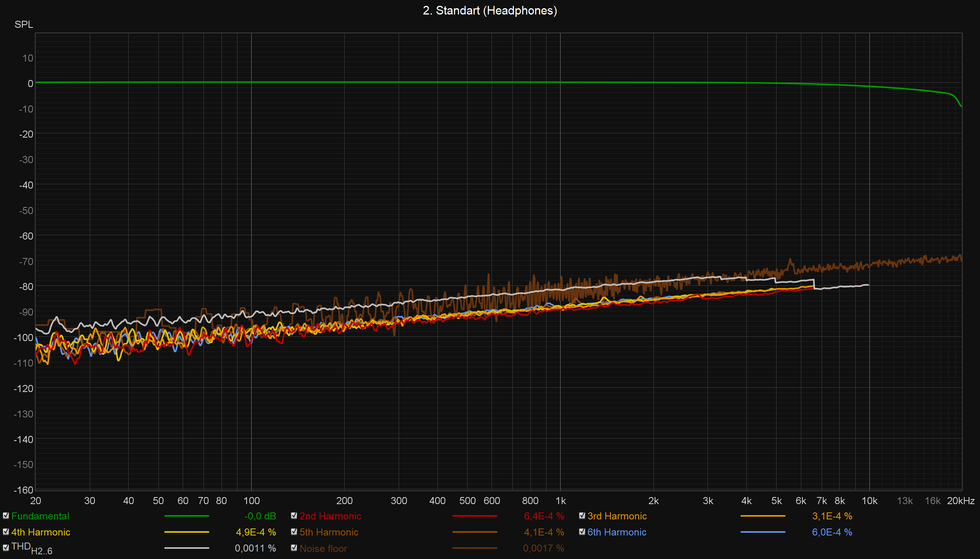
Task: Click the 1k frequency axis label
Action: (x=561, y=501)
